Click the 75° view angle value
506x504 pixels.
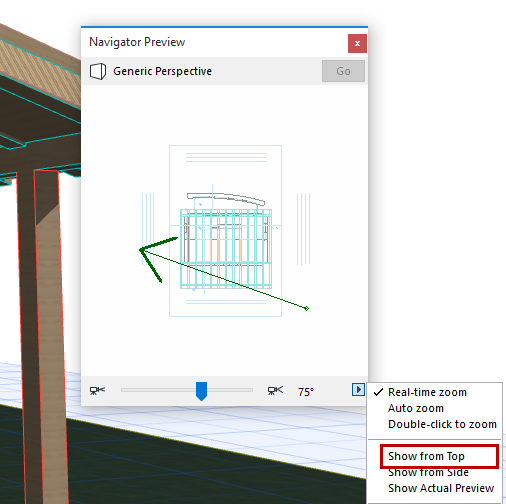[306, 392]
